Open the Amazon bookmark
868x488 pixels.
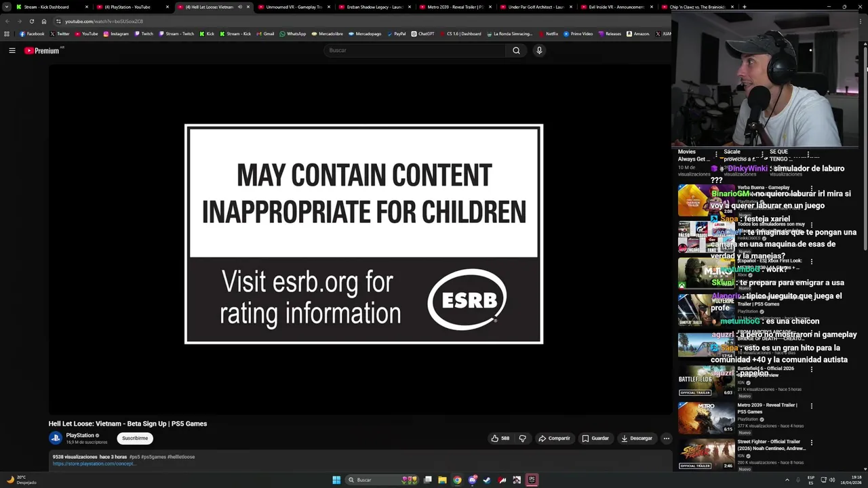(638, 34)
